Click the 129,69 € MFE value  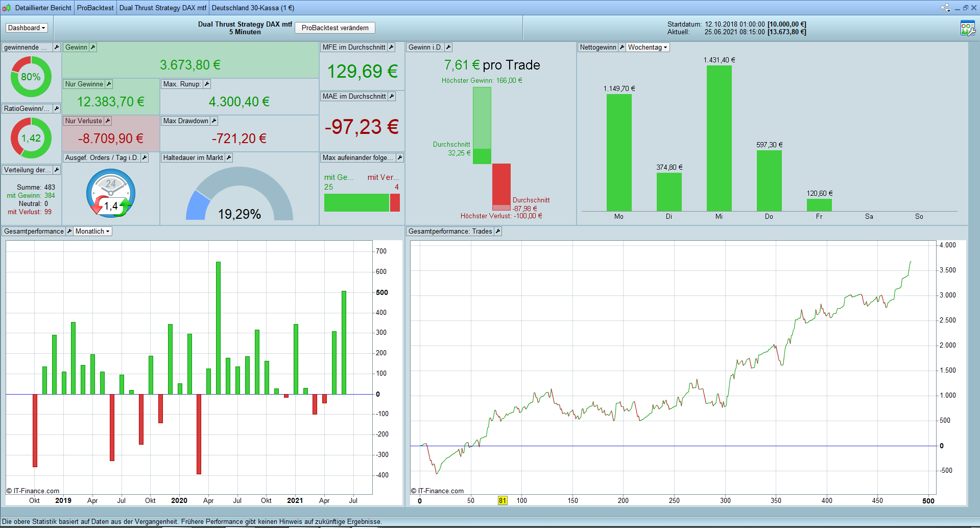(x=363, y=71)
